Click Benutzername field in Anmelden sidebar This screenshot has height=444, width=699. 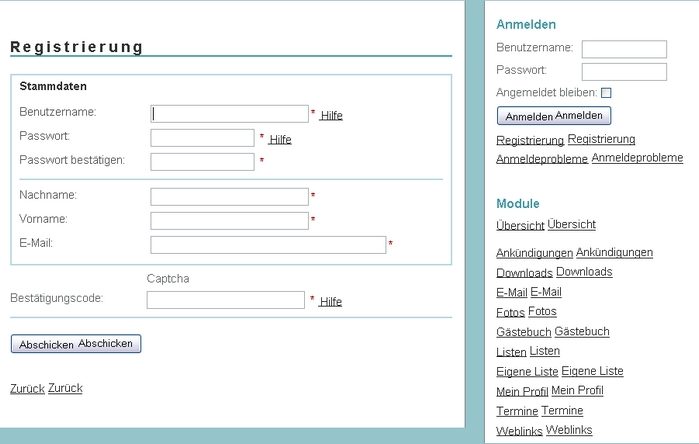624,49
